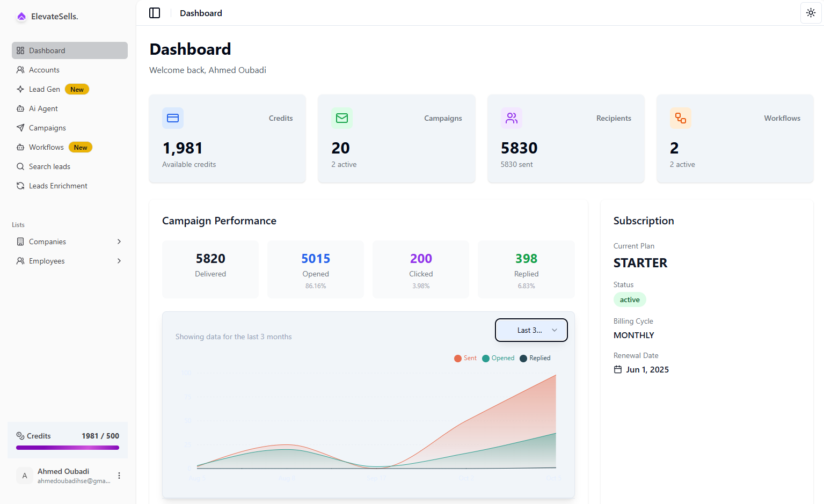
Task: Toggle the Sent legend in chart
Action: pyautogui.click(x=465, y=358)
